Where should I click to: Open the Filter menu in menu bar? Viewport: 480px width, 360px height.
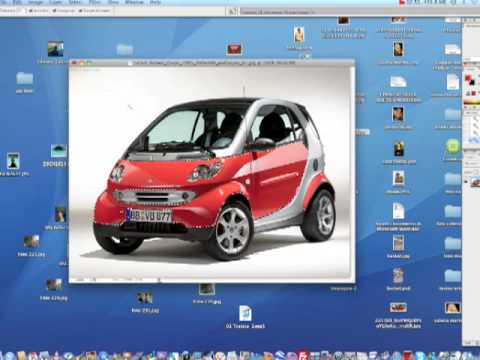(x=95, y=2)
